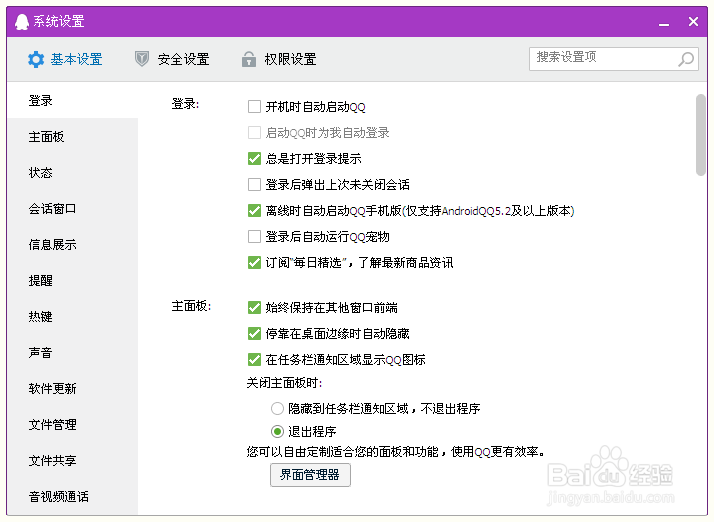This screenshot has width=714, height=522.
Task: Go to 提醒 in the sidebar
Action: [72, 281]
